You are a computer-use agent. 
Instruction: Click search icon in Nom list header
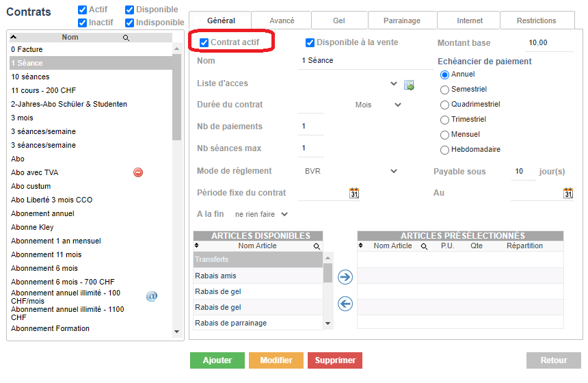126,38
